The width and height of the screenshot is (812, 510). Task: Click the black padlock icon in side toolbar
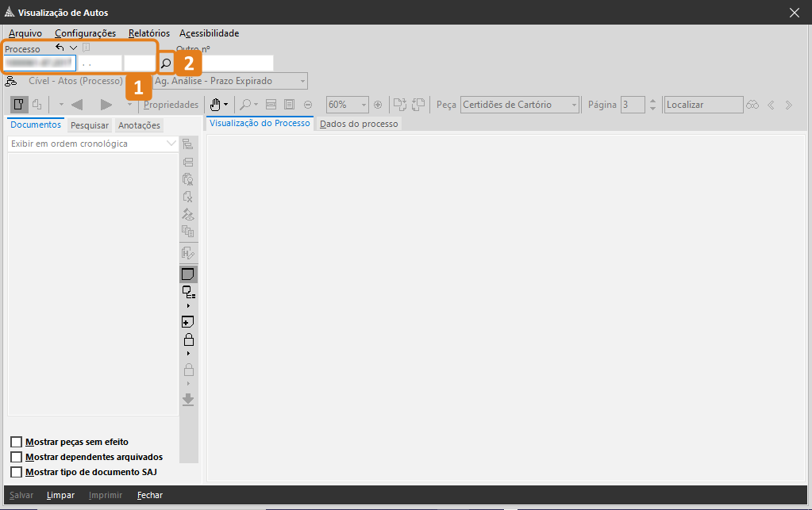click(x=188, y=339)
